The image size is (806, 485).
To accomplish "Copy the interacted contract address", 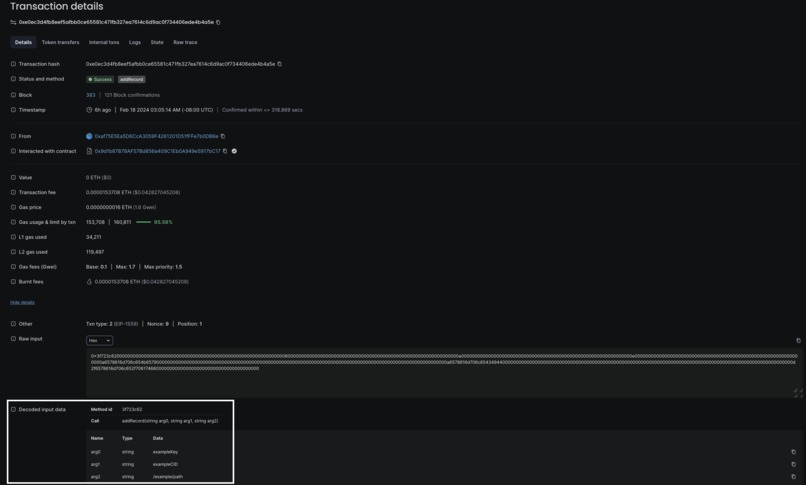I will click(225, 151).
